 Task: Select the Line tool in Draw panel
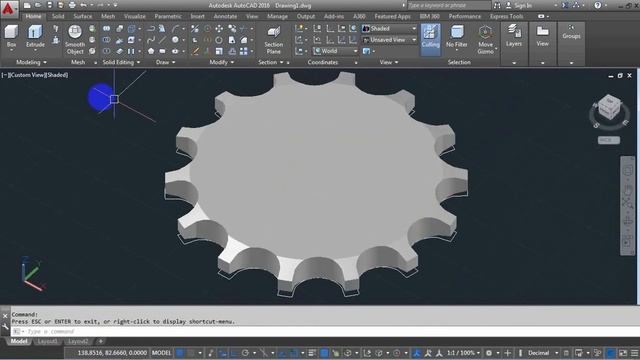point(162,40)
